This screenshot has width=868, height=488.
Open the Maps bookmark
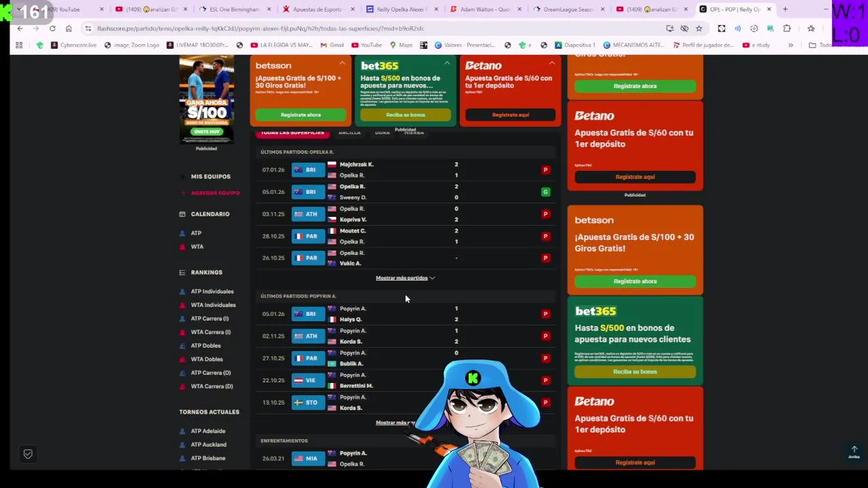pyautogui.click(x=401, y=45)
